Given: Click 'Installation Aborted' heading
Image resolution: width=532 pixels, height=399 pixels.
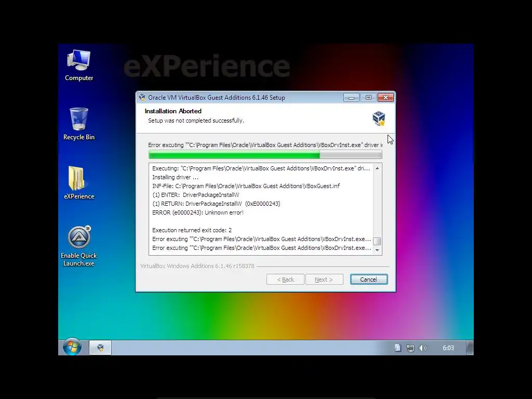Looking at the screenshot, I should click(173, 111).
